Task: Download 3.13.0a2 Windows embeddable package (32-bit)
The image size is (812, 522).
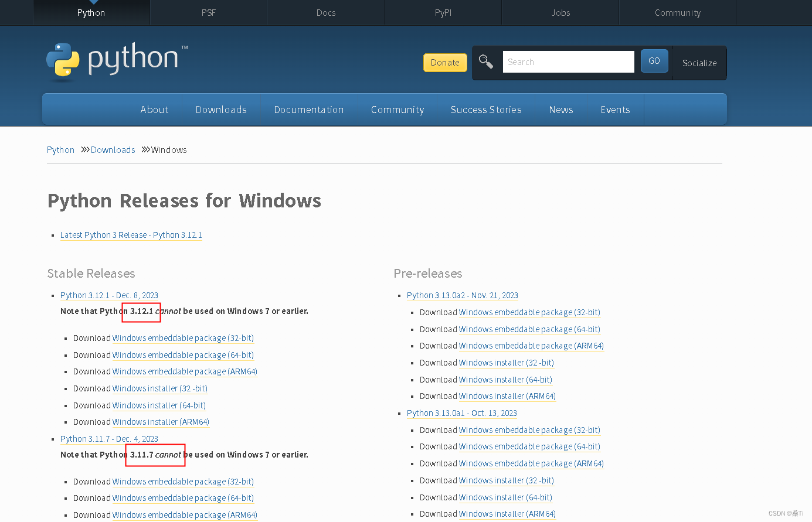Action: point(529,312)
